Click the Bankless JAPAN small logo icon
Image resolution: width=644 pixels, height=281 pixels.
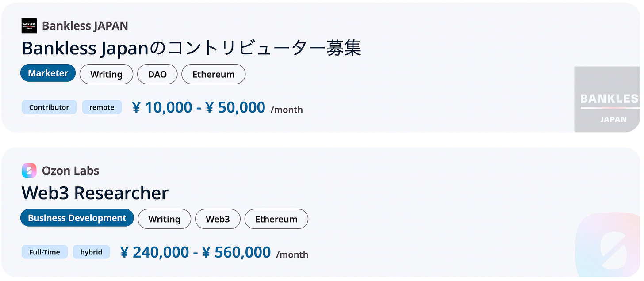coord(29,26)
